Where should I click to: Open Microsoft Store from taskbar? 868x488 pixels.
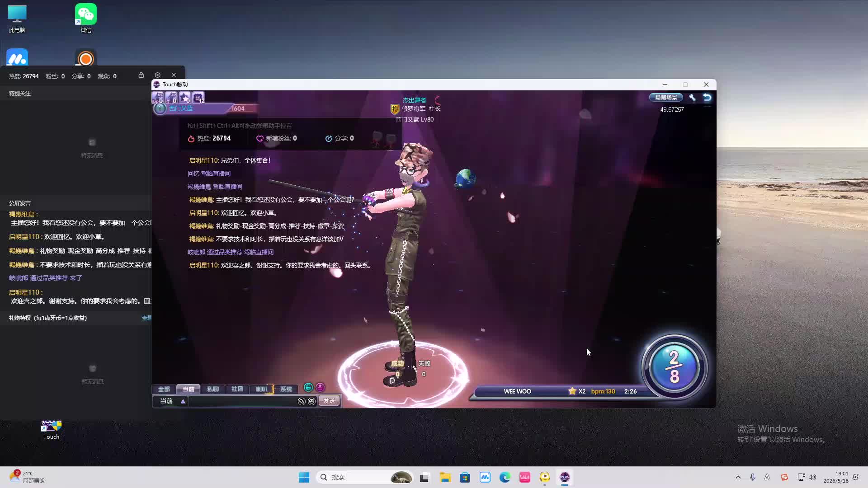tap(465, 477)
